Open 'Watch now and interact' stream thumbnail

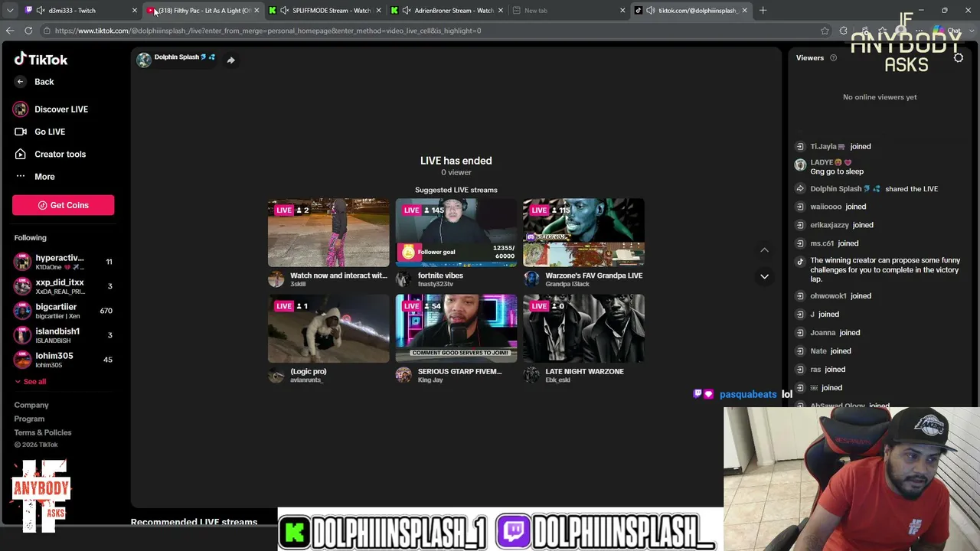coord(328,233)
